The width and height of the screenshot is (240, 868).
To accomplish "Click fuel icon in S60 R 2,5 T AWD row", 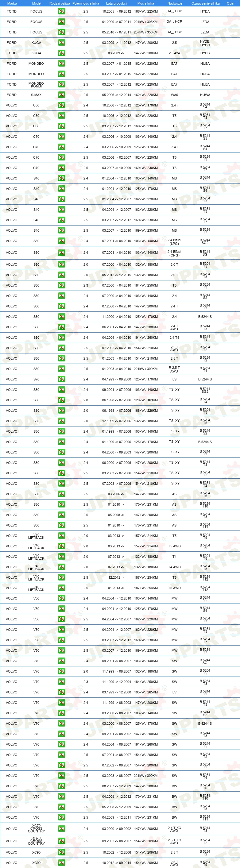I will pos(61,368).
